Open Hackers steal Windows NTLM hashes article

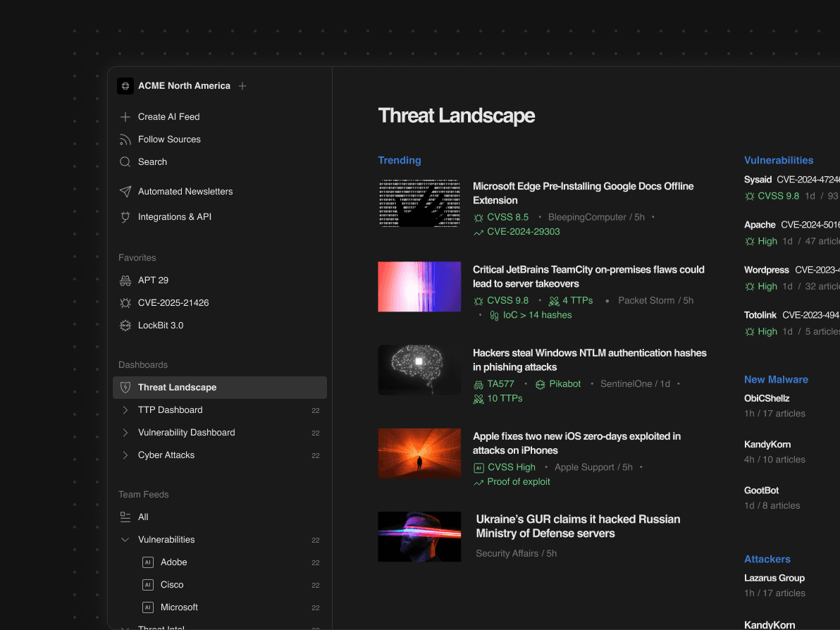pos(589,360)
